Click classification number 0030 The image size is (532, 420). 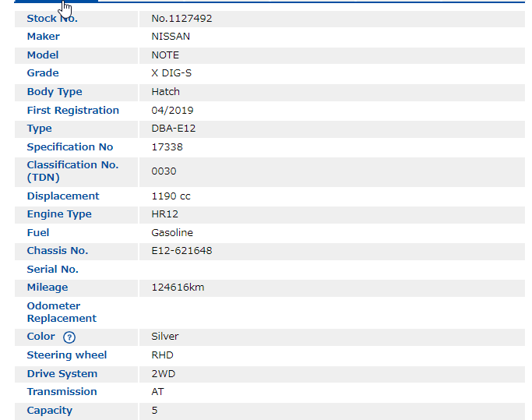pyautogui.click(x=164, y=171)
